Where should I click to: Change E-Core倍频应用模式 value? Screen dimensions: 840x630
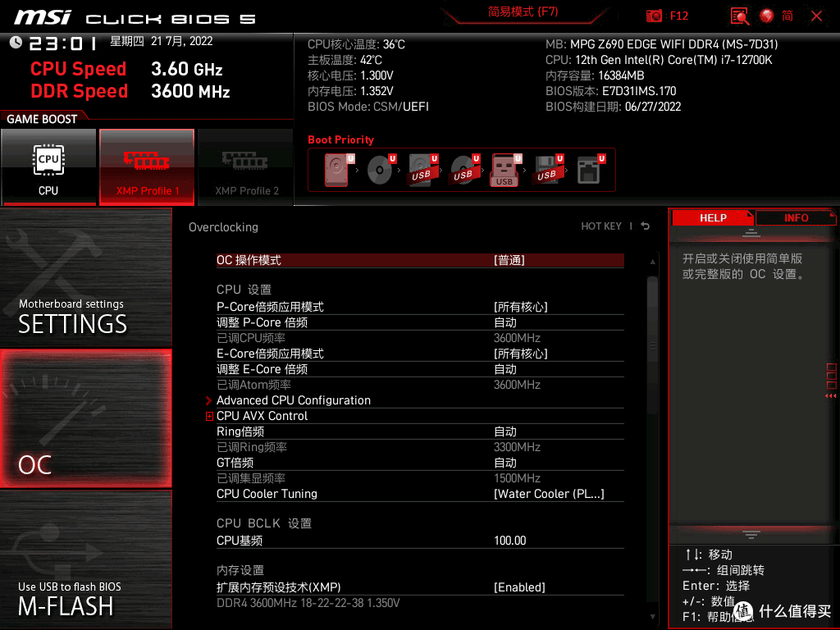[x=521, y=354]
